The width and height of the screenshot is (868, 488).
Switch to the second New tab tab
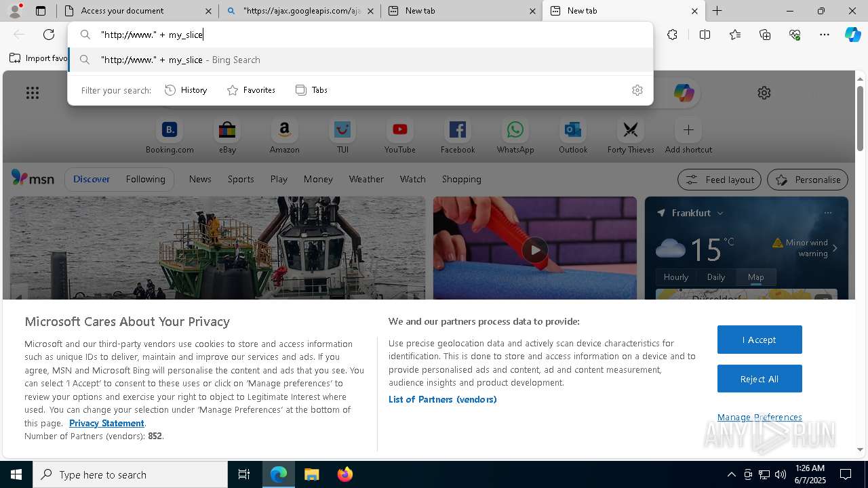pyautogui.click(x=624, y=11)
